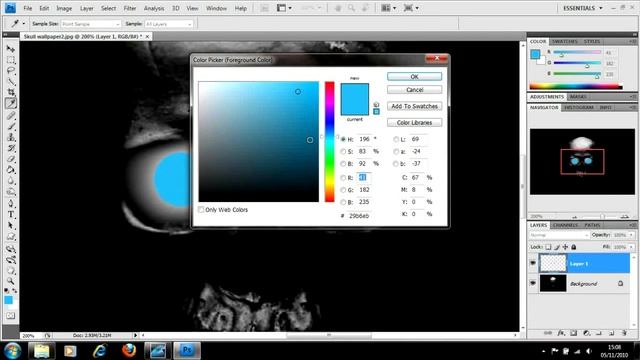Toggle Quick Mask mode icon
This screenshot has width=640, height=360.
tap(11, 316)
